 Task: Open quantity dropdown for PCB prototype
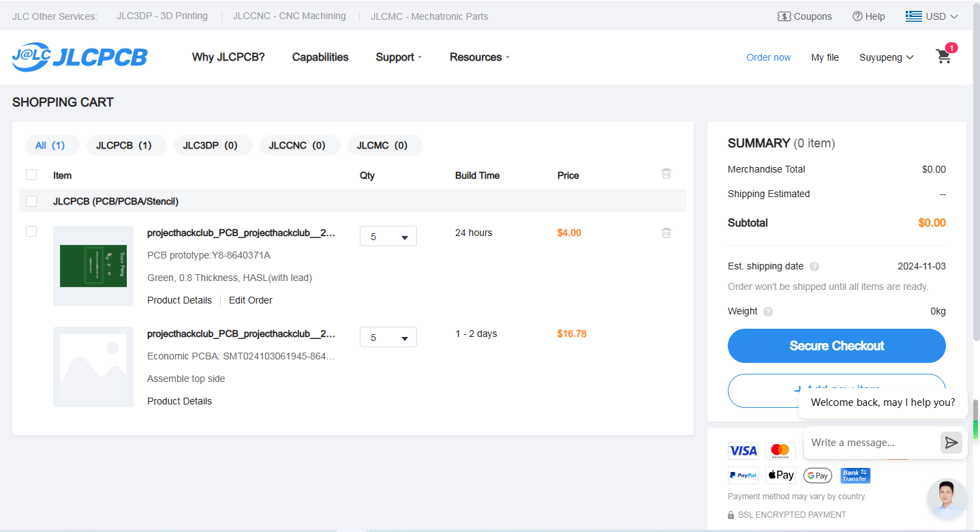[x=388, y=236]
